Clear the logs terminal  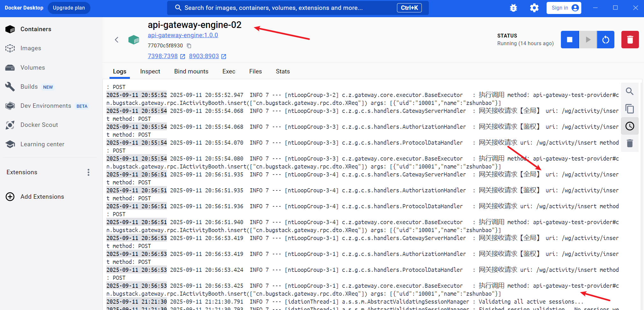[629, 143]
